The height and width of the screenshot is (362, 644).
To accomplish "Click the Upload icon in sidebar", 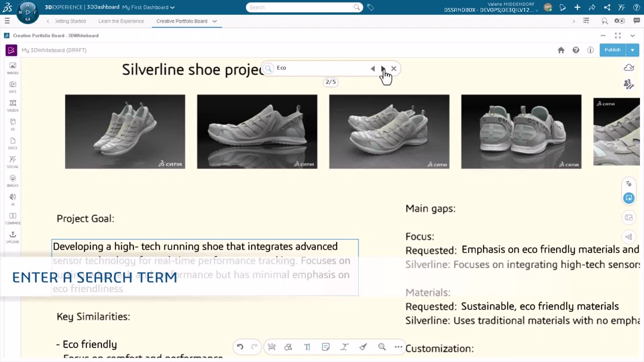I will pos(13,237).
